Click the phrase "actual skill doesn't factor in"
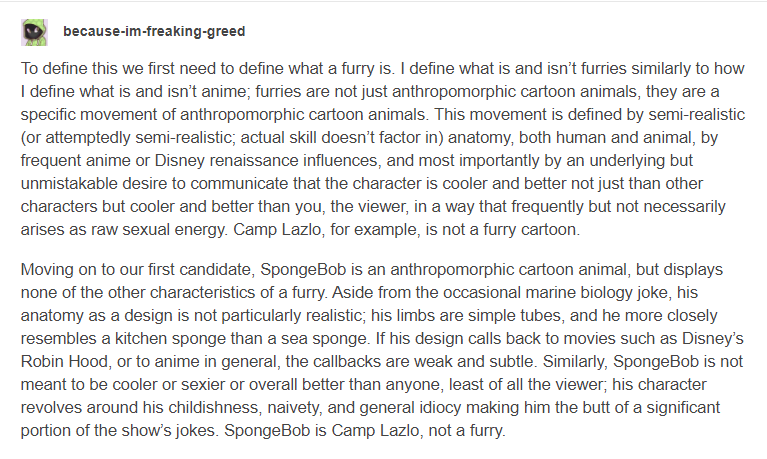Viewport: 767px width, 459px height. 341,138
